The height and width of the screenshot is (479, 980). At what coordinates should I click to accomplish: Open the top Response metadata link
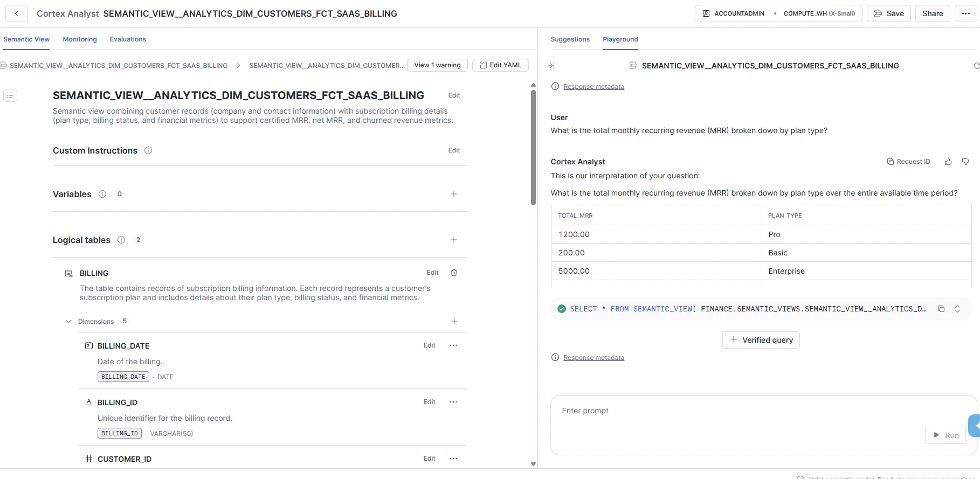pyautogui.click(x=593, y=87)
